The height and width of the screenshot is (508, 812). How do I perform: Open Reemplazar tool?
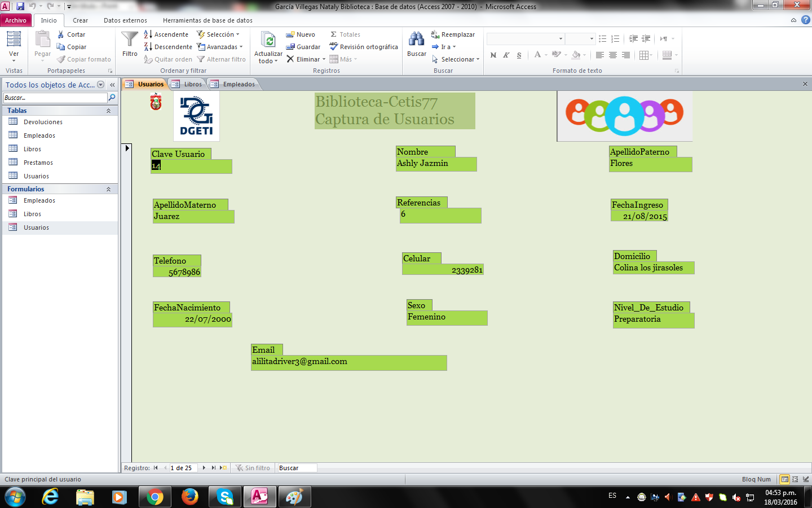coord(453,34)
